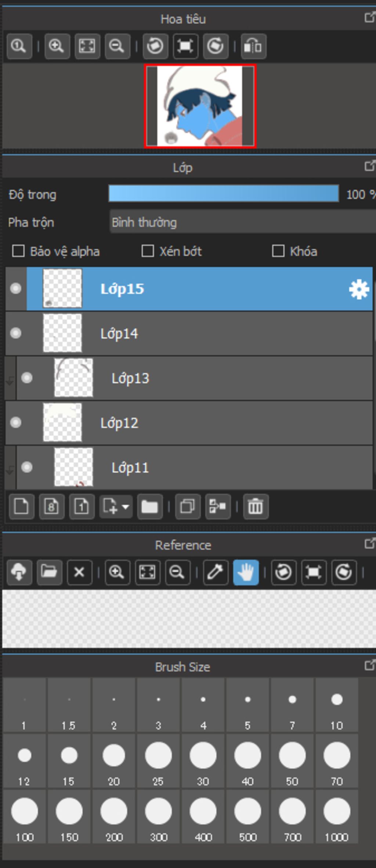Create a new folder in layer panel
376x868 pixels.
[150, 507]
